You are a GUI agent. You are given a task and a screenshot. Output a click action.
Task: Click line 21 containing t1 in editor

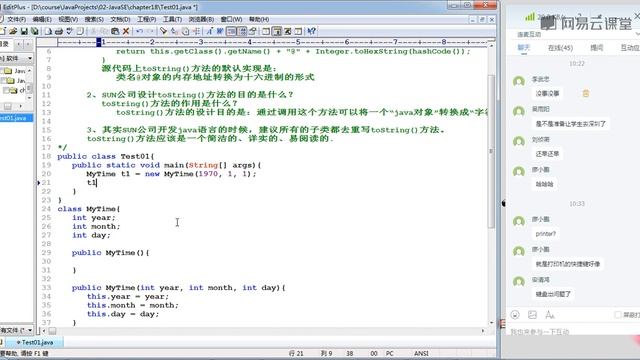[91, 182]
